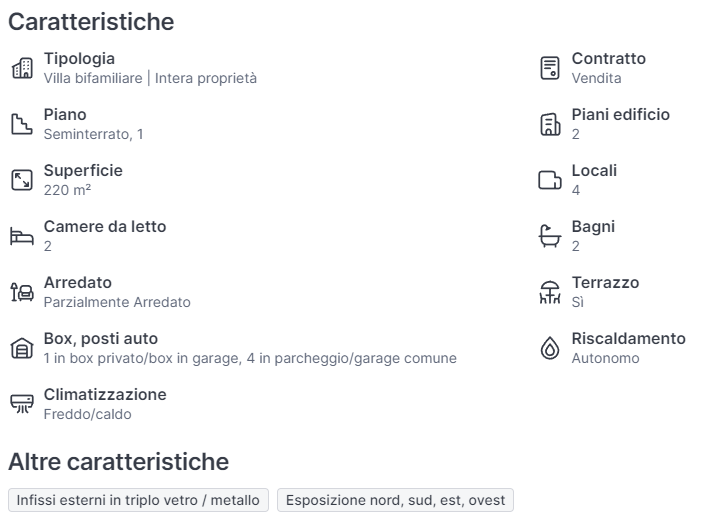Click the Caratteristiche section heading

pyautogui.click(x=91, y=21)
